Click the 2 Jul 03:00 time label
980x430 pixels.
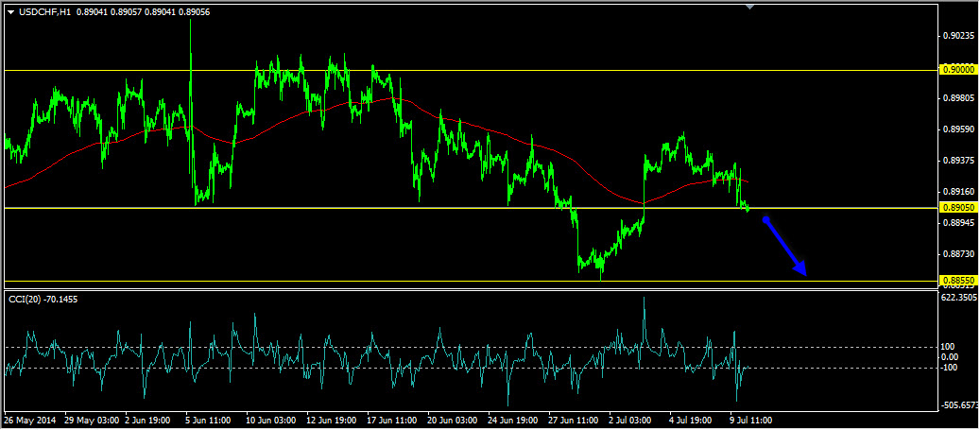(x=632, y=420)
